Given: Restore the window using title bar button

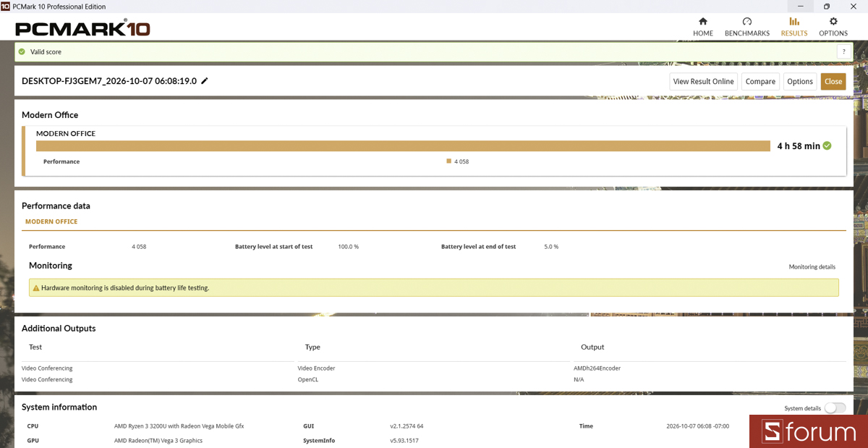Looking at the screenshot, I should (x=827, y=7).
